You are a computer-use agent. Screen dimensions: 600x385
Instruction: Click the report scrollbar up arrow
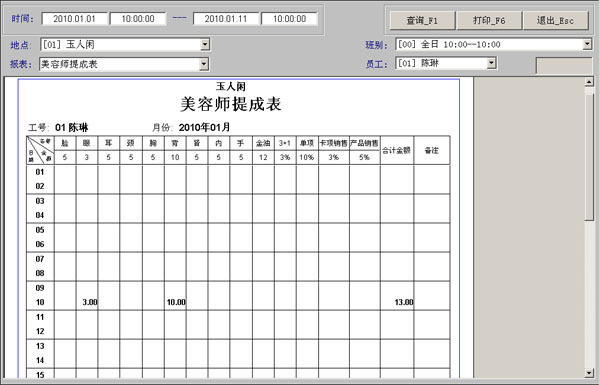coord(589,82)
